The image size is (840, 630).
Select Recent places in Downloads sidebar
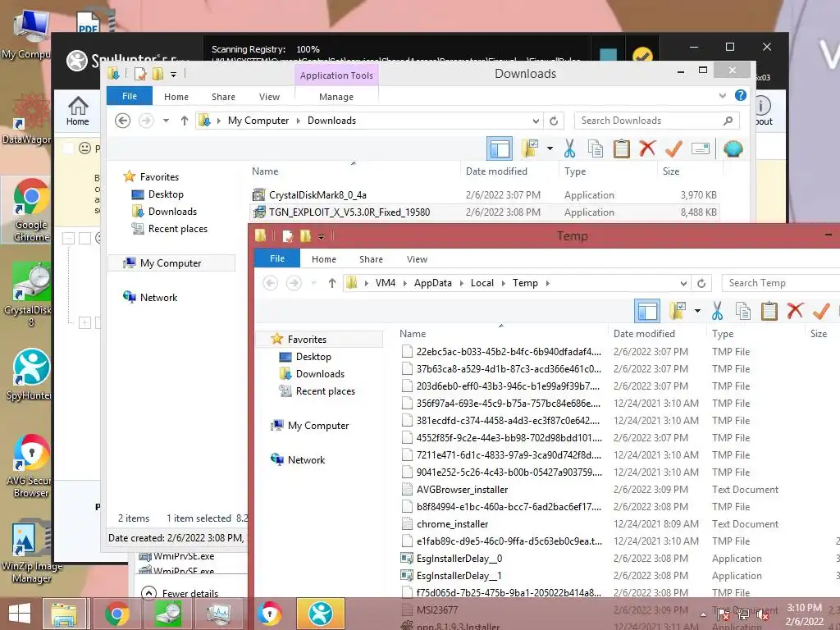178,229
